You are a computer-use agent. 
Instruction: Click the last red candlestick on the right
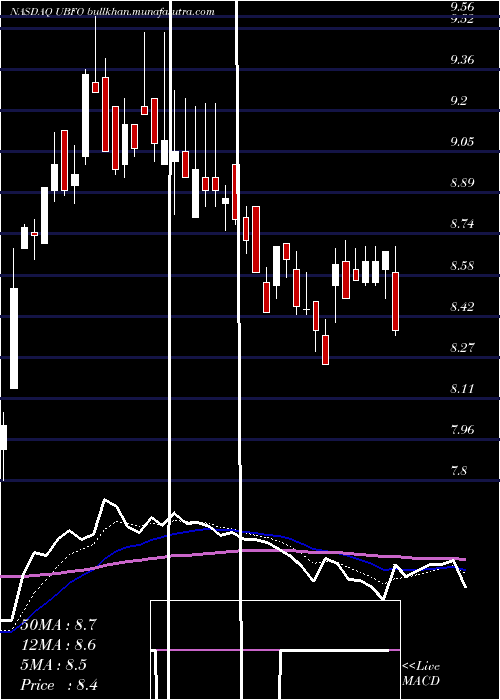396,301
